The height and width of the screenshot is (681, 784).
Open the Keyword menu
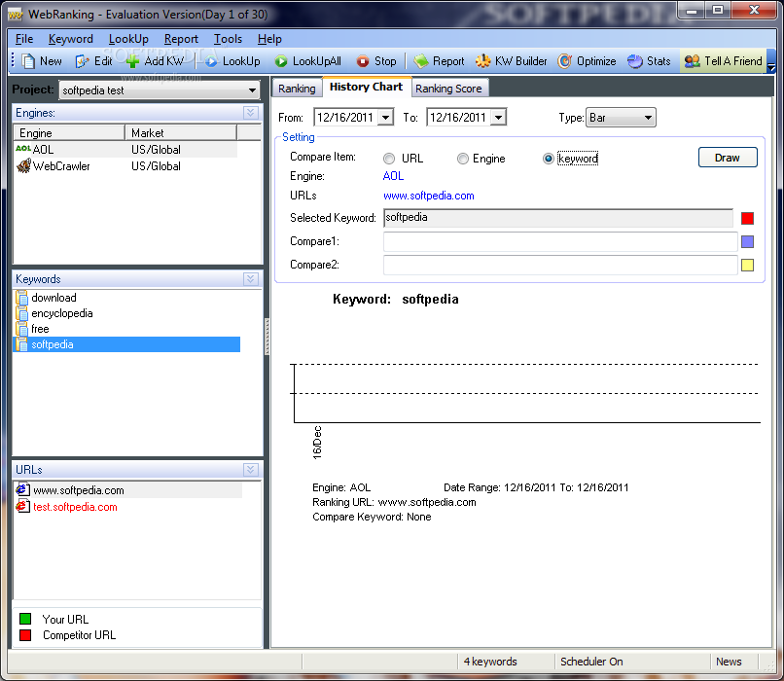(x=70, y=39)
